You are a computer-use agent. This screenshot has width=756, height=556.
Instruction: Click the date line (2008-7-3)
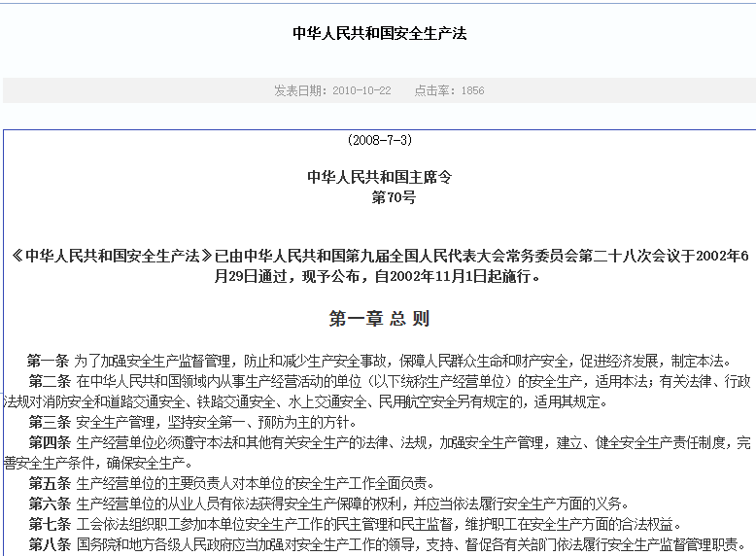379,140
